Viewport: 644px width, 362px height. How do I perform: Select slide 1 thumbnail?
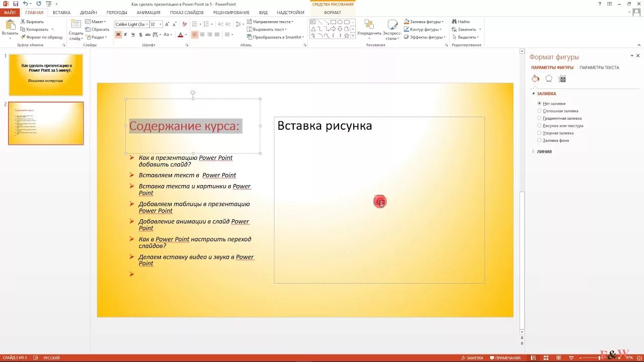coord(46,75)
